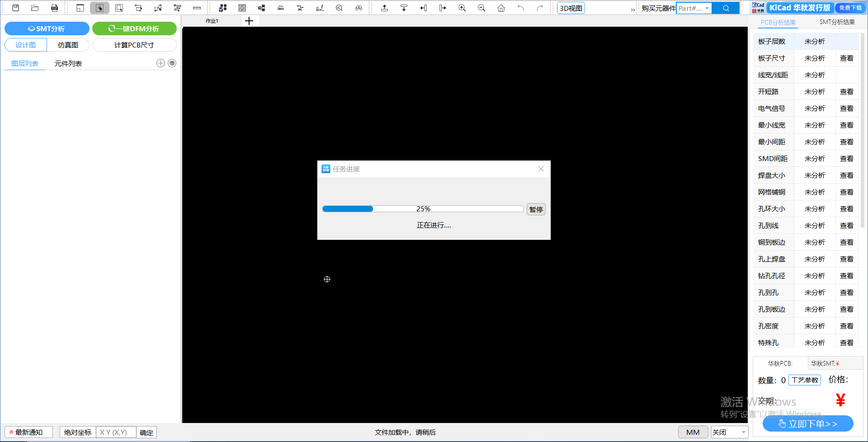
Task: Zoom in with the magnifier plus icon
Action: click(x=462, y=8)
